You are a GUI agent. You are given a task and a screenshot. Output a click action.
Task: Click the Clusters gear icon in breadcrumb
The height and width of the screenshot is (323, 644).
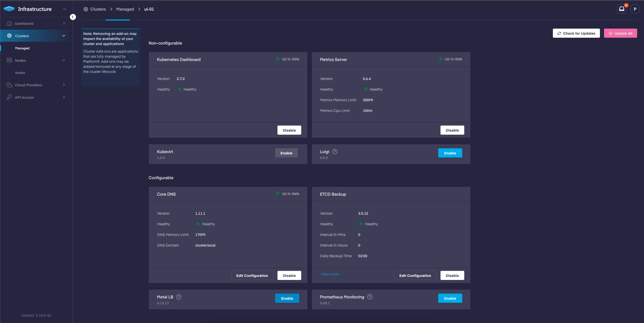click(86, 9)
